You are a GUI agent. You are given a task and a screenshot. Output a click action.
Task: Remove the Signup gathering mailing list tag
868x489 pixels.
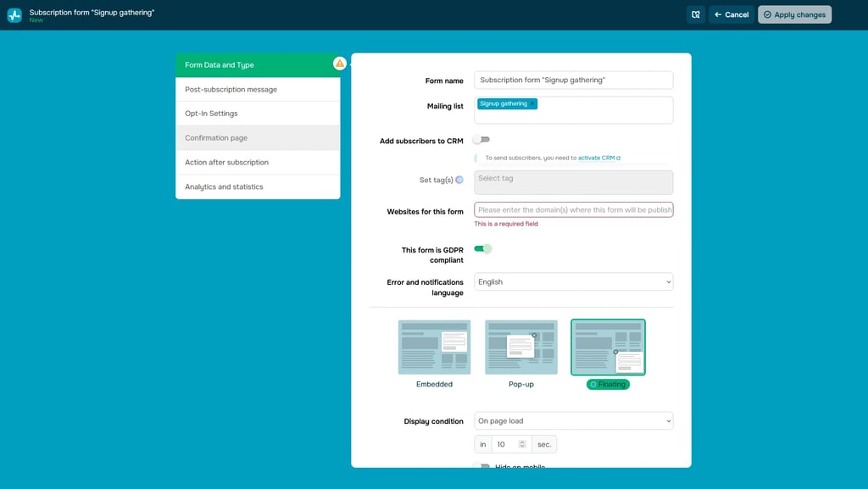coord(532,104)
